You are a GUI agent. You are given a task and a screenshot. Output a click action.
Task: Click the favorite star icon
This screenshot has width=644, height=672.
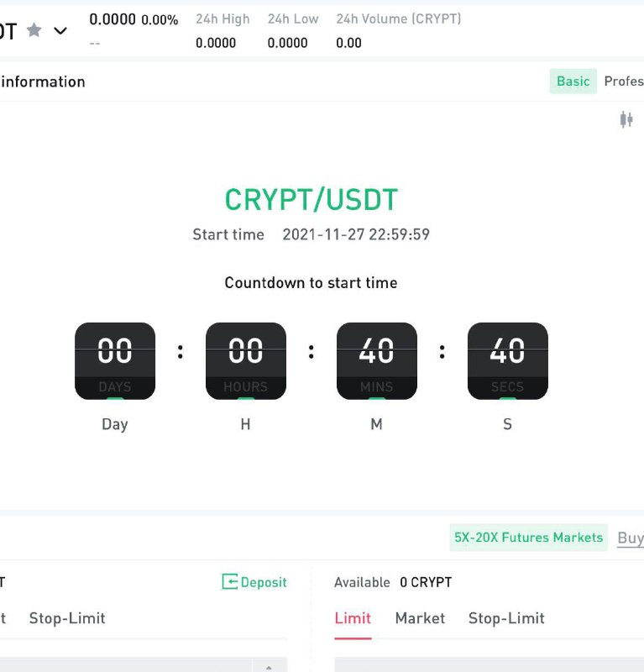(x=34, y=30)
